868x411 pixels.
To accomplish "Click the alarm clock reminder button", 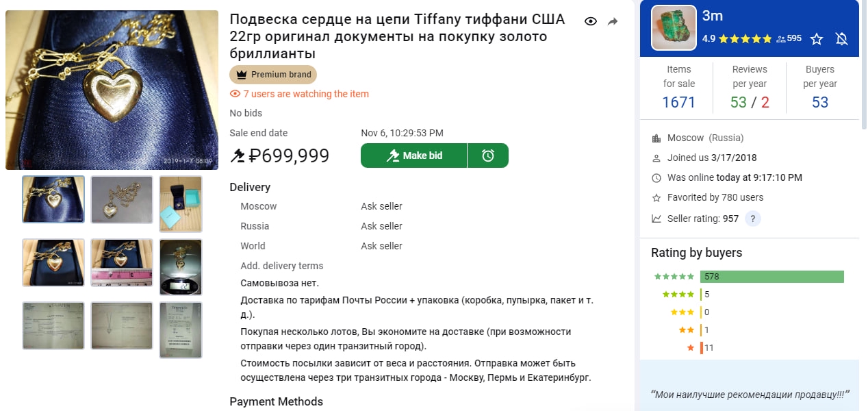I will (x=488, y=155).
